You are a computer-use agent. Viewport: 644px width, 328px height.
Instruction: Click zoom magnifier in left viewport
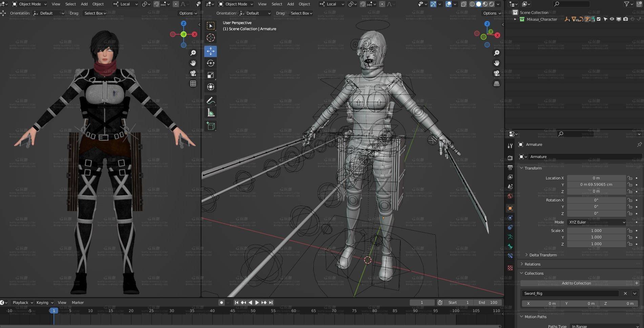[x=193, y=53]
